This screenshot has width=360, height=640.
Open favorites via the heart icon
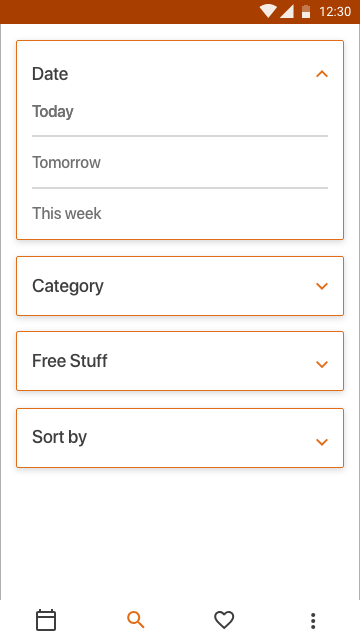224,620
